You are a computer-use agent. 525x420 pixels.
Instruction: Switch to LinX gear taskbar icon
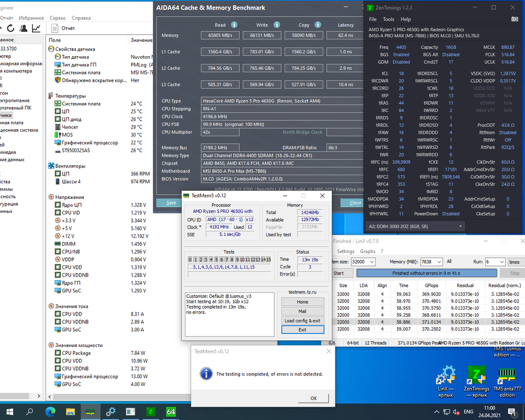point(110,412)
